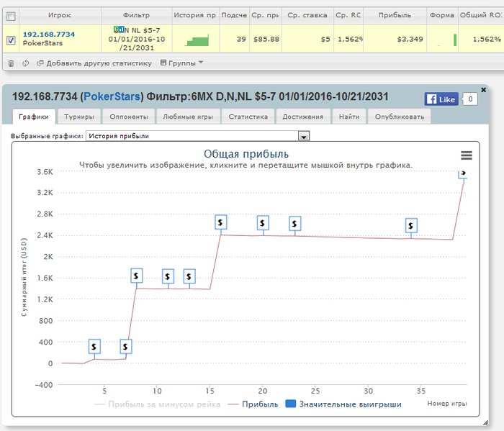Screen dimensions: 504x431
Task: Click the dollar marker at game 13
Action: click(189, 276)
